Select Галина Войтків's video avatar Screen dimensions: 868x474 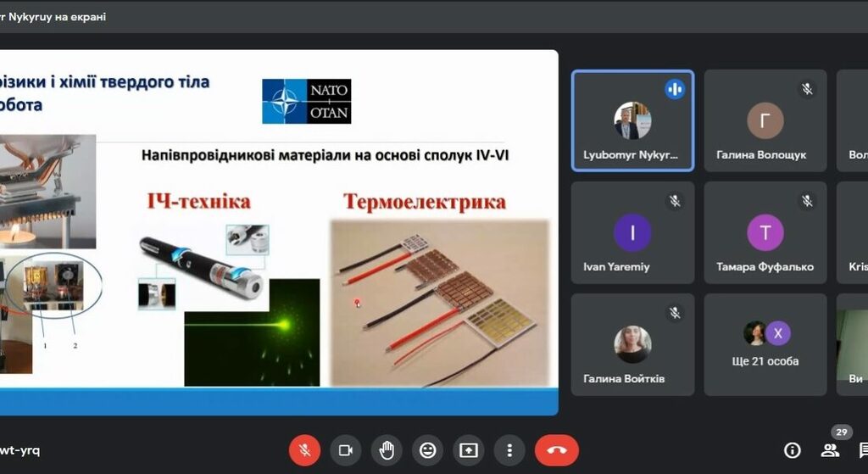(632, 344)
